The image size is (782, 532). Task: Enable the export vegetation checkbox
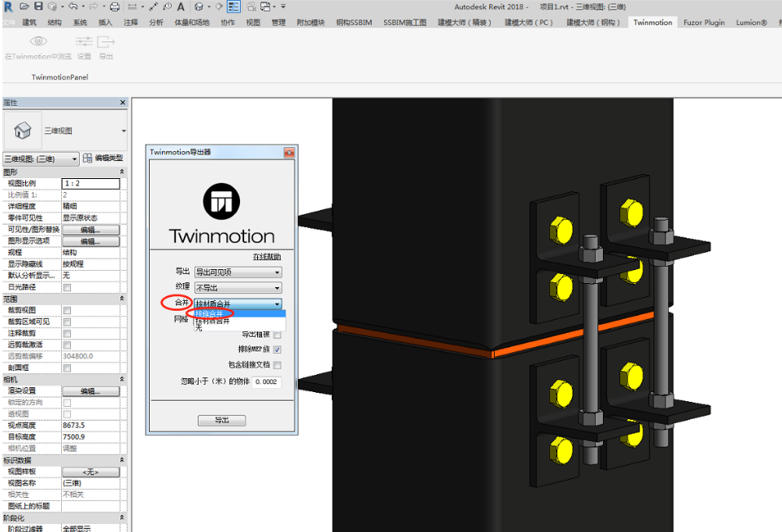point(277,334)
